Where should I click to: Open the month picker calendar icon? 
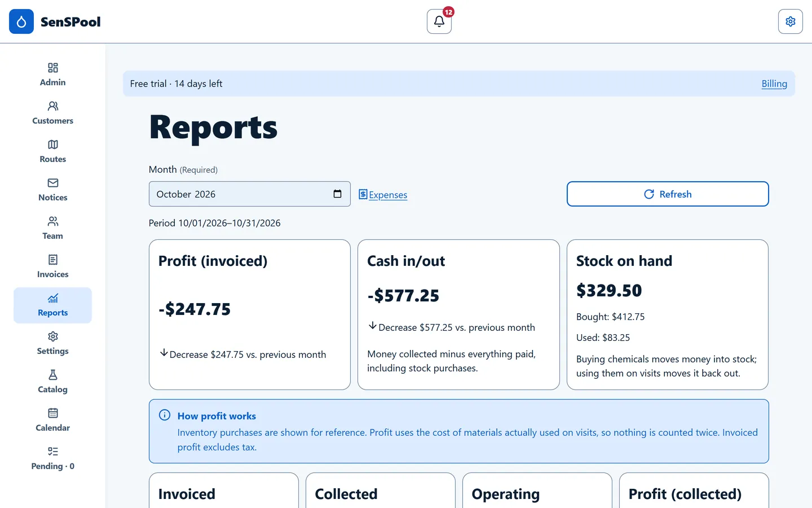337,194
